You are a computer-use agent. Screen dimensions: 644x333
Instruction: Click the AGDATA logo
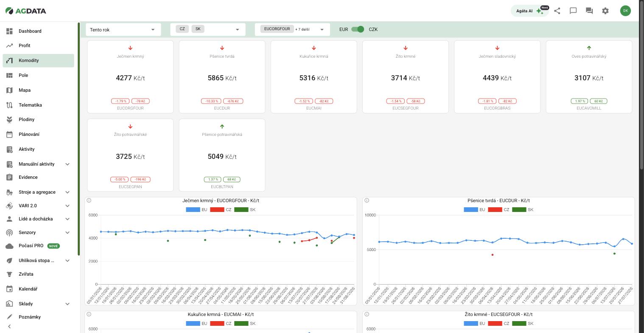(25, 11)
